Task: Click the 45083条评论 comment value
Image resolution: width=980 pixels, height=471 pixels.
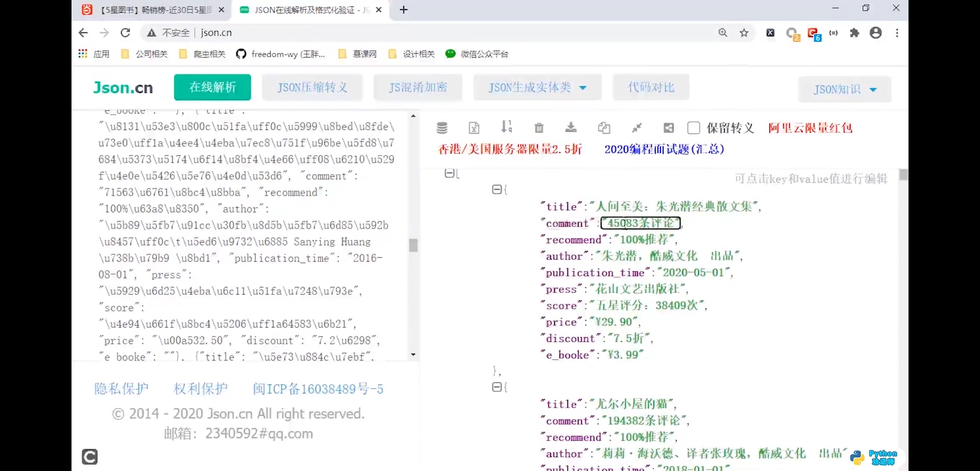Action: click(640, 223)
